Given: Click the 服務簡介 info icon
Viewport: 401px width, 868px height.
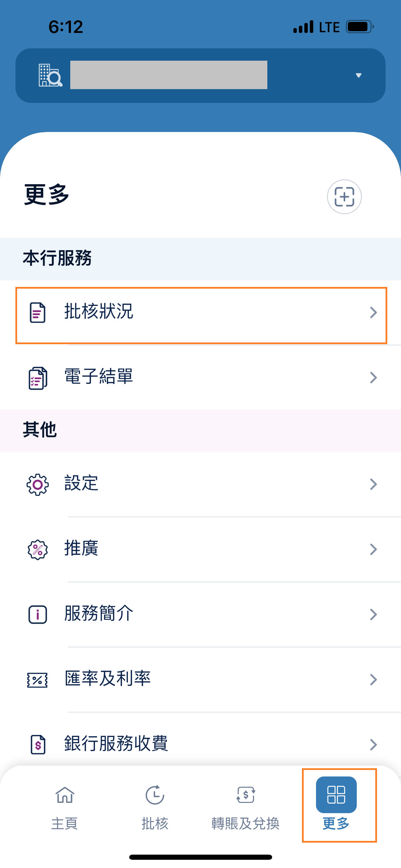Looking at the screenshot, I should 38,614.
